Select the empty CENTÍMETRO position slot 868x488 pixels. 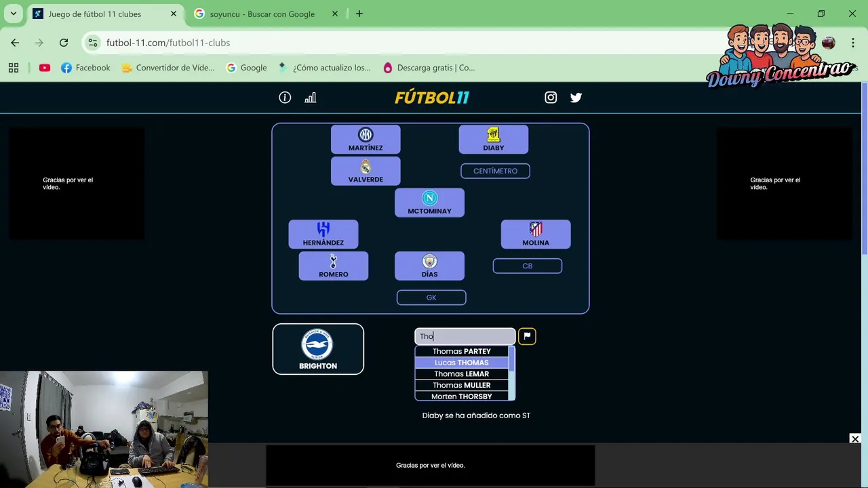tap(495, 171)
